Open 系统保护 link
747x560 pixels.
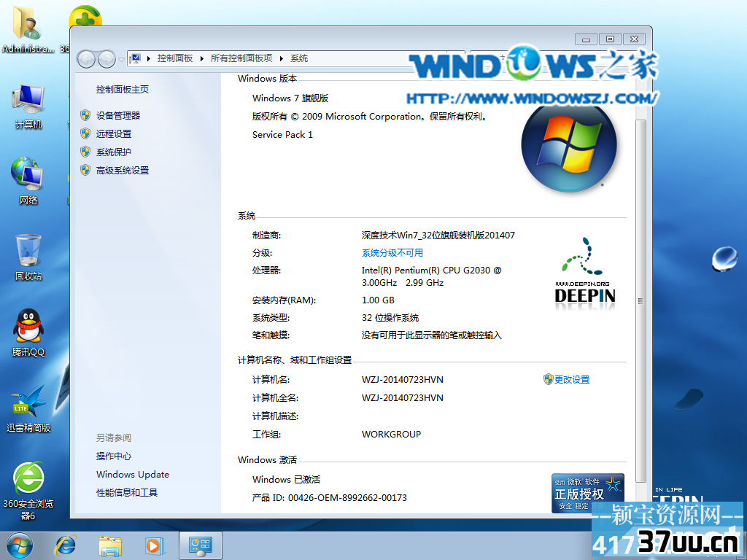pyautogui.click(x=113, y=152)
